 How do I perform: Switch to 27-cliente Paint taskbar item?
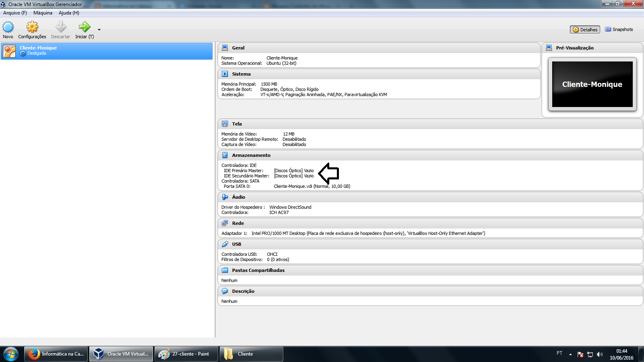point(186,354)
